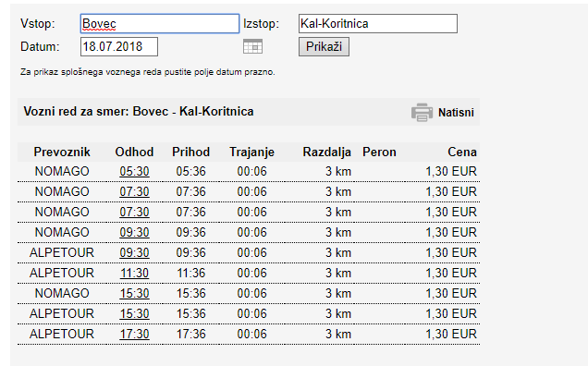Viewport: 588px width, 366px height.
Task: Open the 11:30 ALPETOUR departure link
Action: [134, 273]
